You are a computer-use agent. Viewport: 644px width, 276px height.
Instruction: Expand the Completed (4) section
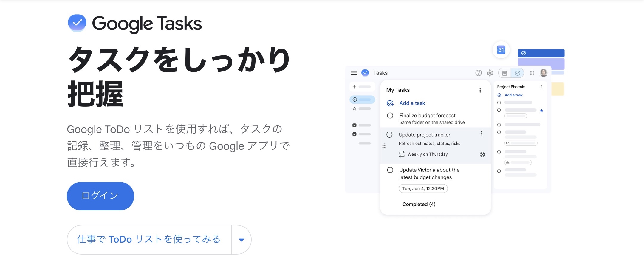[x=419, y=204]
